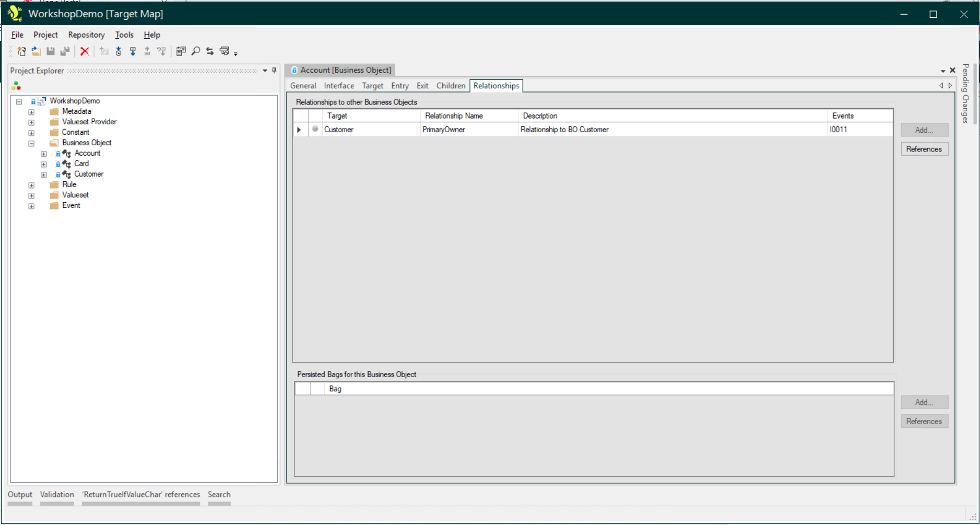Collapse the Business Object folder

pyautogui.click(x=31, y=143)
